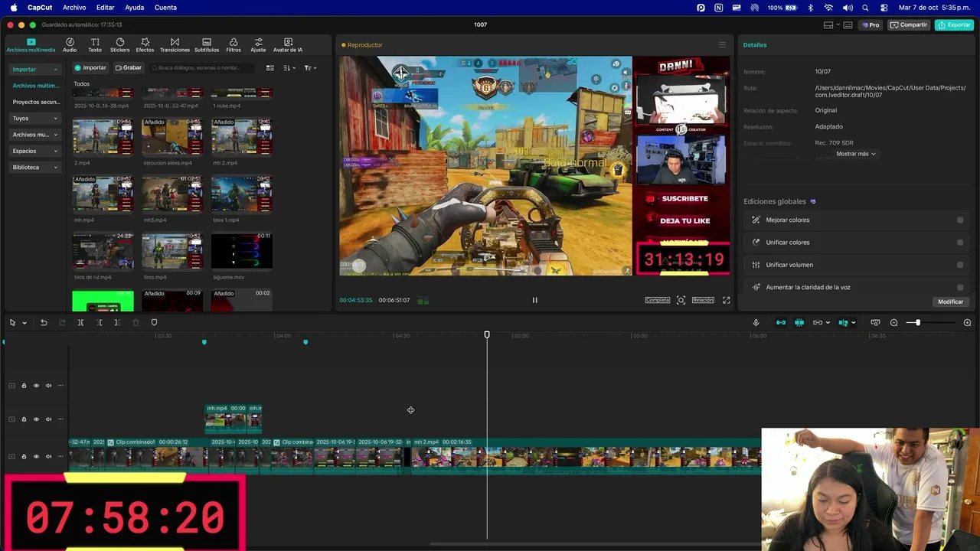Open macOS Control Center icon
Screen dimensions: 980x551
(884, 8)
